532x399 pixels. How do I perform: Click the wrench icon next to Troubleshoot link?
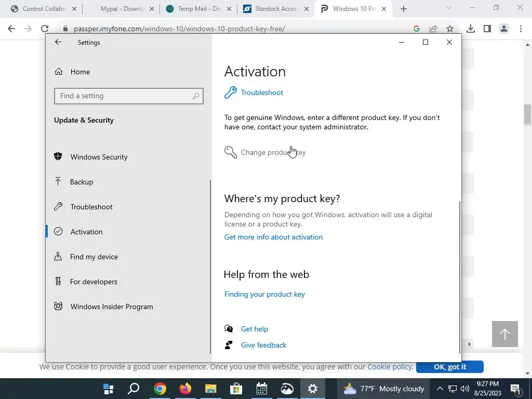pyautogui.click(x=230, y=92)
